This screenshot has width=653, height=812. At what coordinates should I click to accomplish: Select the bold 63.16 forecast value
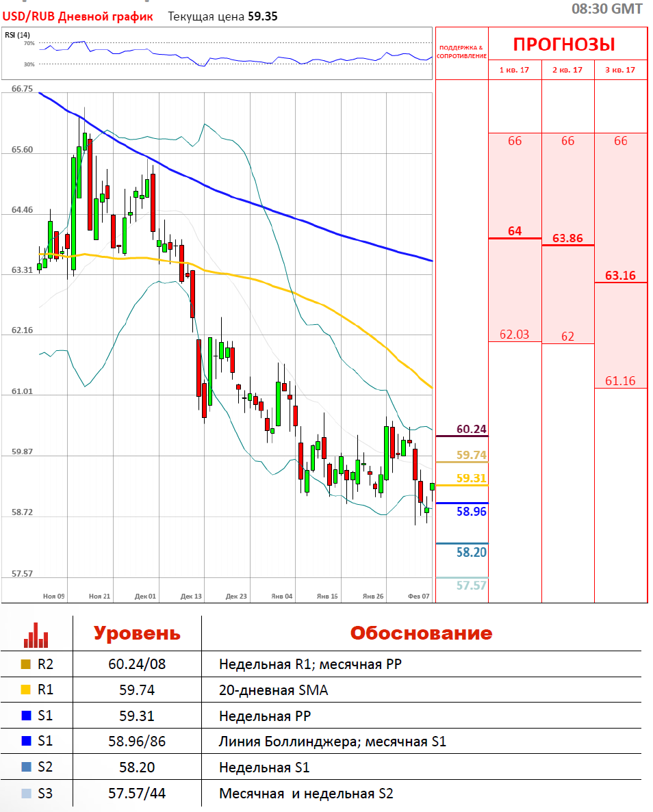[620, 276]
